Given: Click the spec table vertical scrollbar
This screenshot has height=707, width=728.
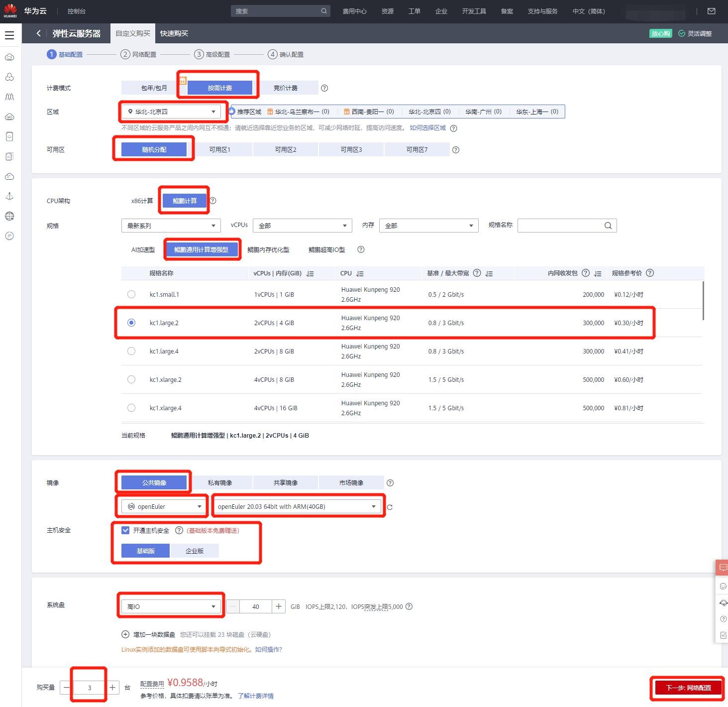Looking at the screenshot, I should coord(703,301).
